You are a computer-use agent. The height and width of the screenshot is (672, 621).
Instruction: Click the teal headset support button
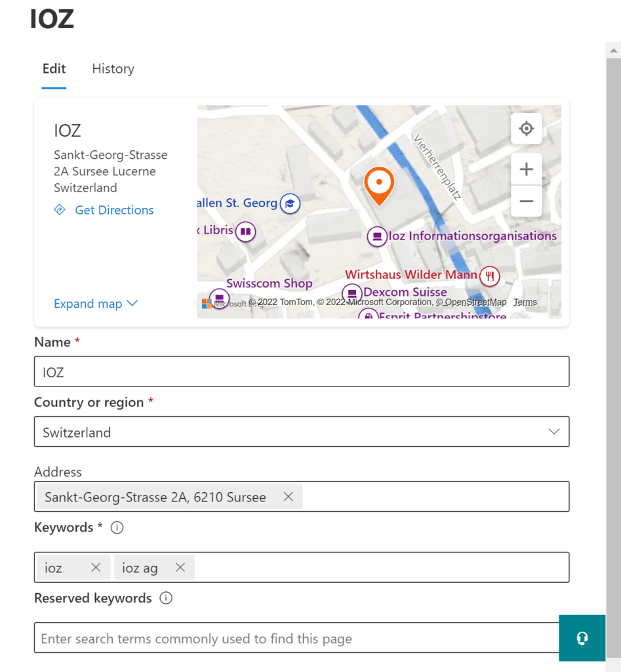(582, 638)
